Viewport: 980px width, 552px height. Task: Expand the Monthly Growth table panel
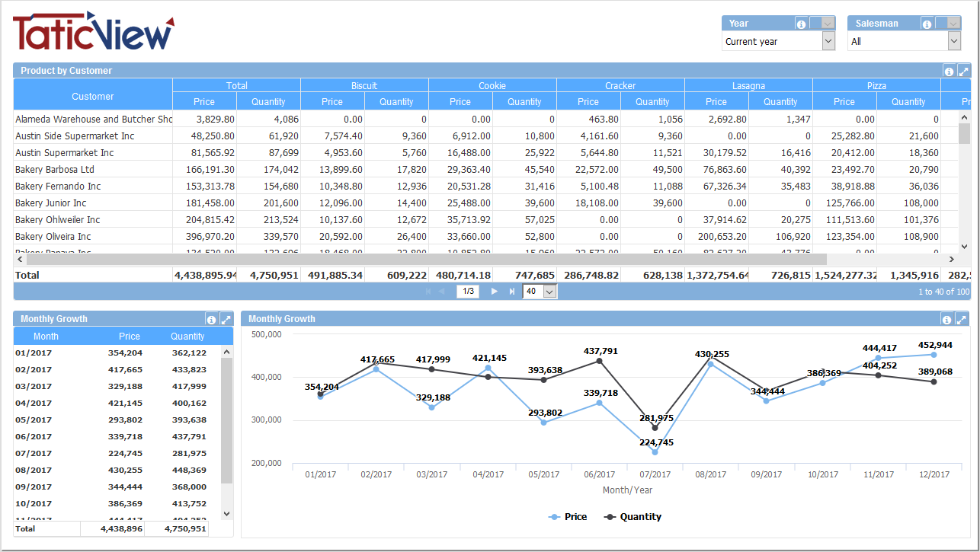click(226, 320)
